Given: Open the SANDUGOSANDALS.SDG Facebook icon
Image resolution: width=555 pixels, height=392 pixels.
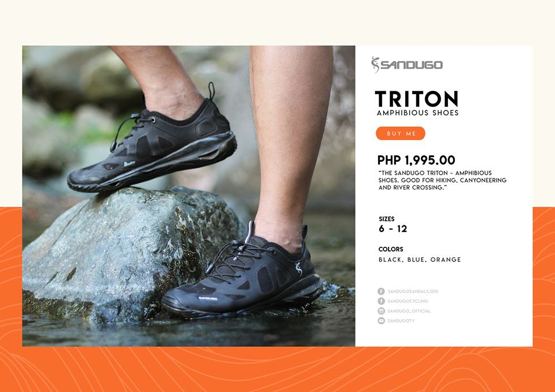Looking at the screenshot, I should 381,291.
